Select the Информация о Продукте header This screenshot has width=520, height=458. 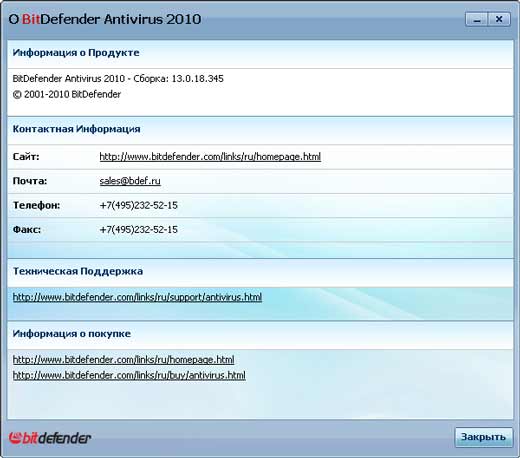point(76,53)
